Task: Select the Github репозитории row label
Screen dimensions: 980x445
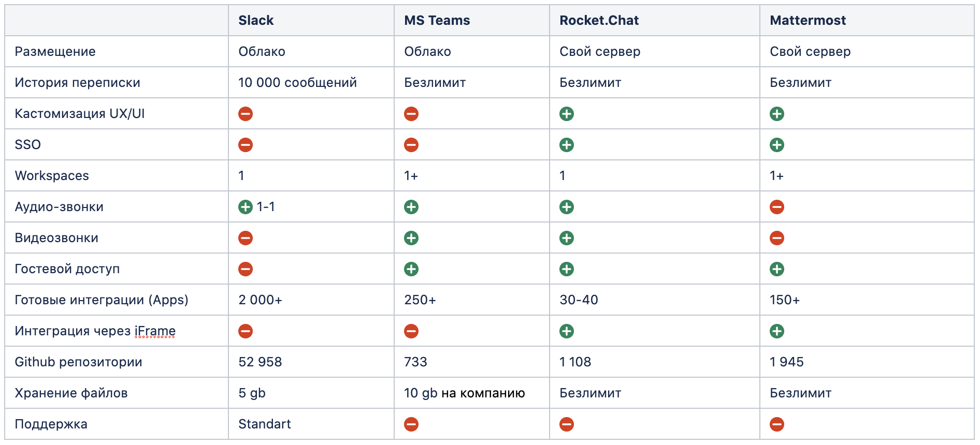Action: pos(78,362)
